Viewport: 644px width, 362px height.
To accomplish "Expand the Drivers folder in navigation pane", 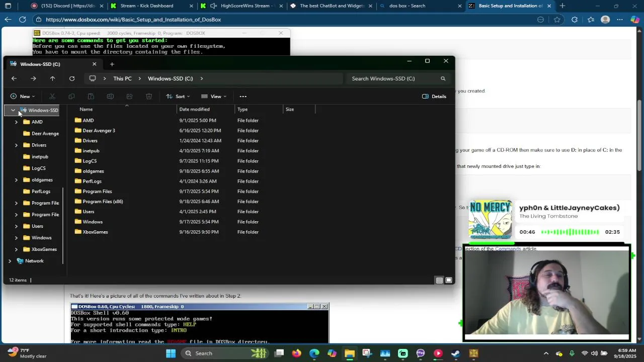I will click(16, 145).
